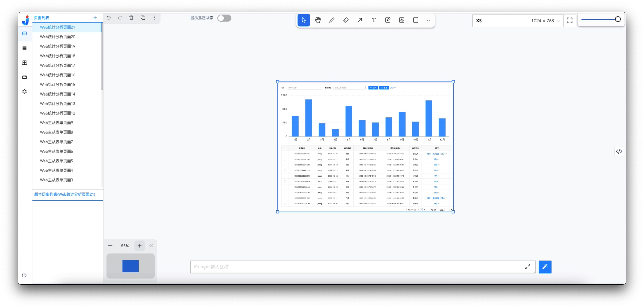The height and width of the screenshot is (308, 644).
Task: Open Web统计分析页面18 in page list
Action: [x=58, y=56]
